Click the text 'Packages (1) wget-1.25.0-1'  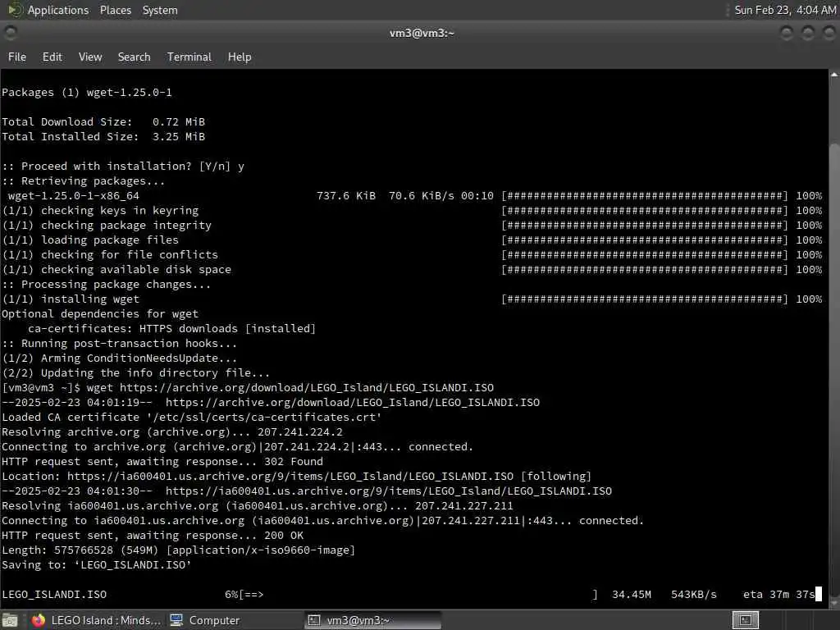click(x=87, y=92)
